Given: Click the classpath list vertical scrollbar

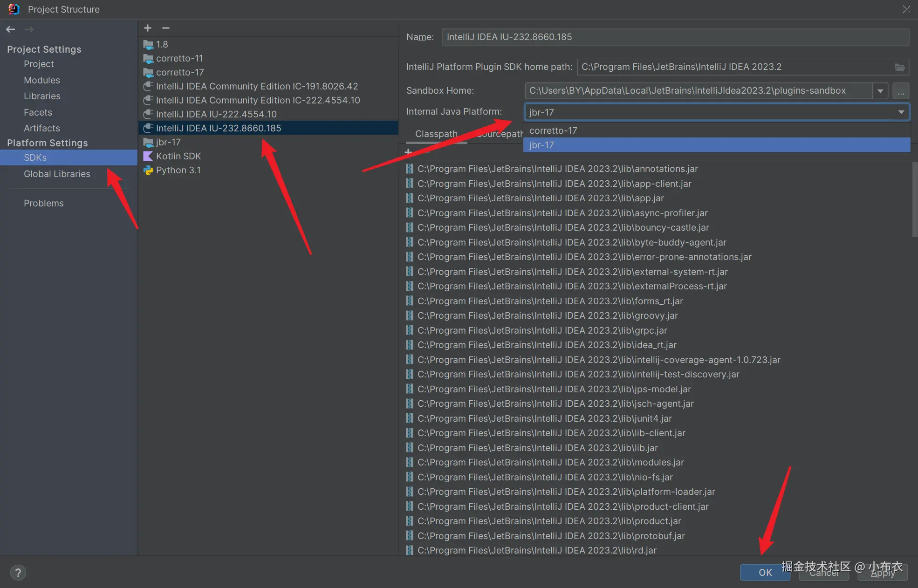Looking at the screenshot, I should point(914,200).
